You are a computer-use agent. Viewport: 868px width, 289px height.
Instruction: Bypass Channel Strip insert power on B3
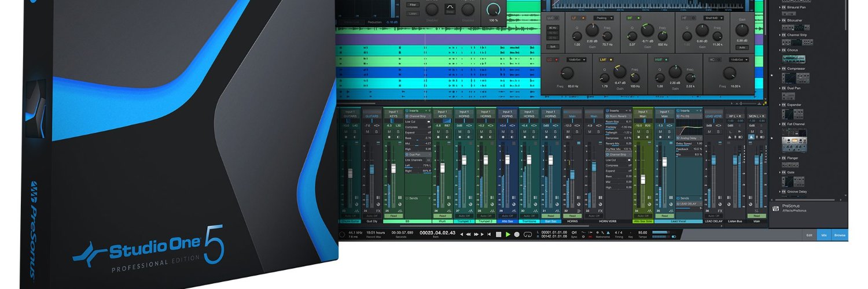(x=408, y=116)
